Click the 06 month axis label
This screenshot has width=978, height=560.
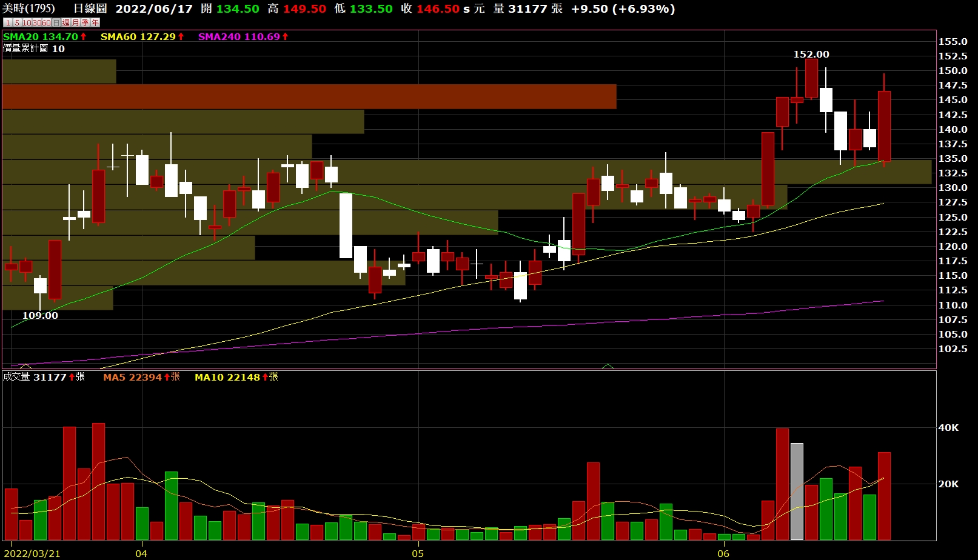point(723,553)
